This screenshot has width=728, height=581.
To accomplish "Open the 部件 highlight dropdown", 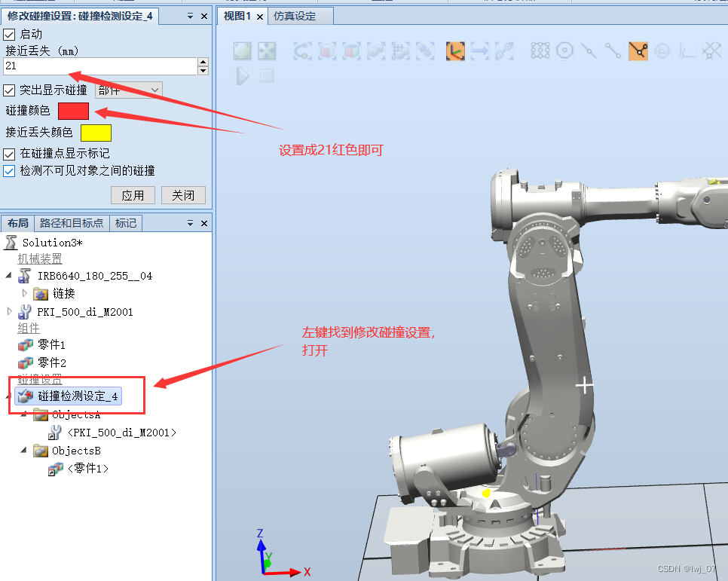I will tap(129, 90).
